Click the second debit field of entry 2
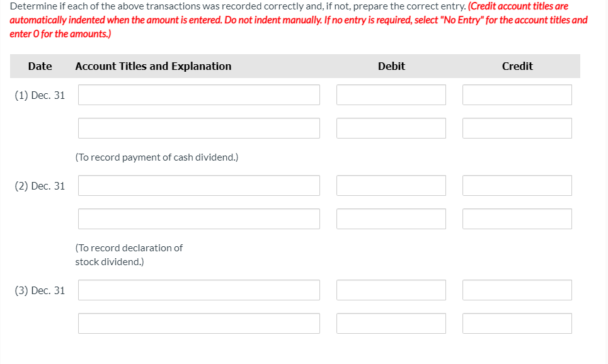 391,219
